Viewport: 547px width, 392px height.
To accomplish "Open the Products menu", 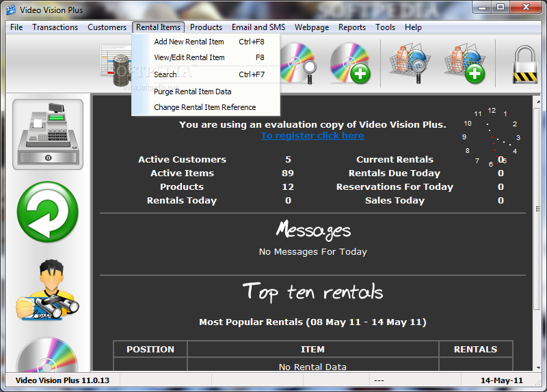I will point(206,27).
